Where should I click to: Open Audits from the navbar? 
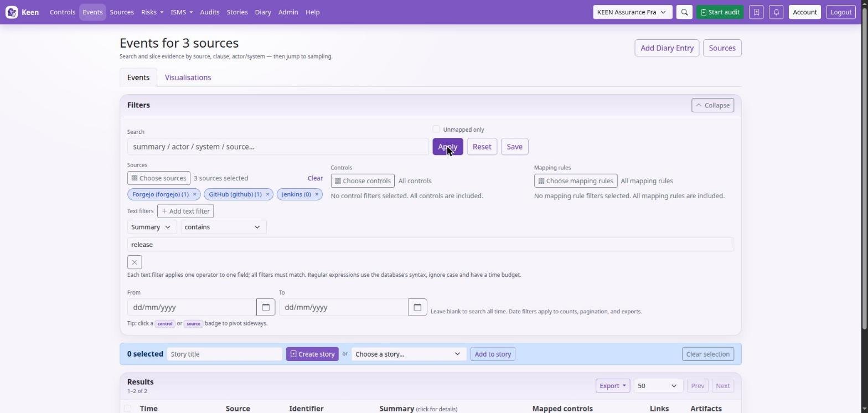(x=210, y=12)
